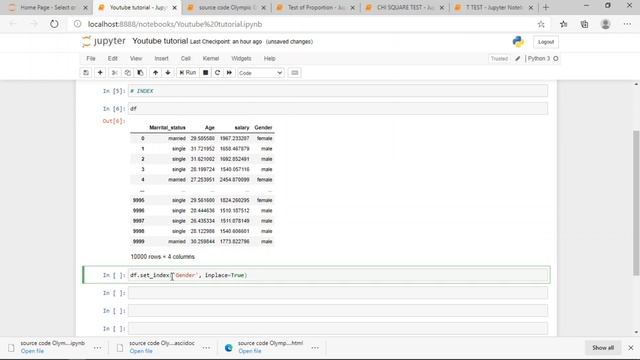Image resolution: width=640 pixels, height=360 pixels.
Task: Click the Gender column header
Action: click(263, 128)
